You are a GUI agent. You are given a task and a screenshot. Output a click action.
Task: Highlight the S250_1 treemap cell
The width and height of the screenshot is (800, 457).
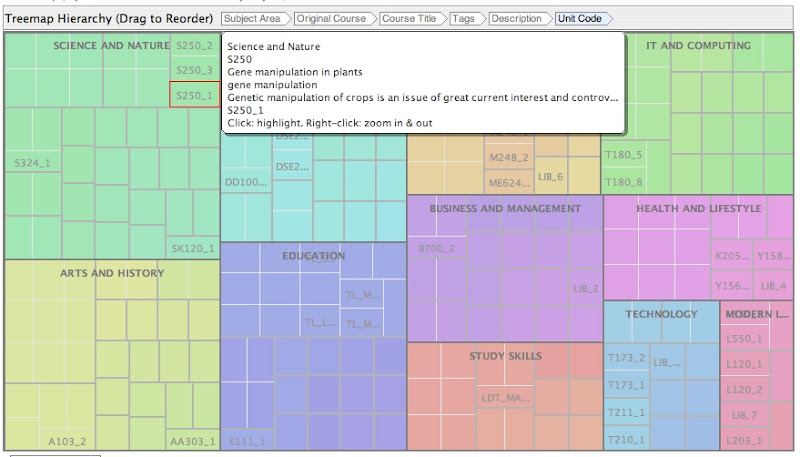(x=194, y=95)
